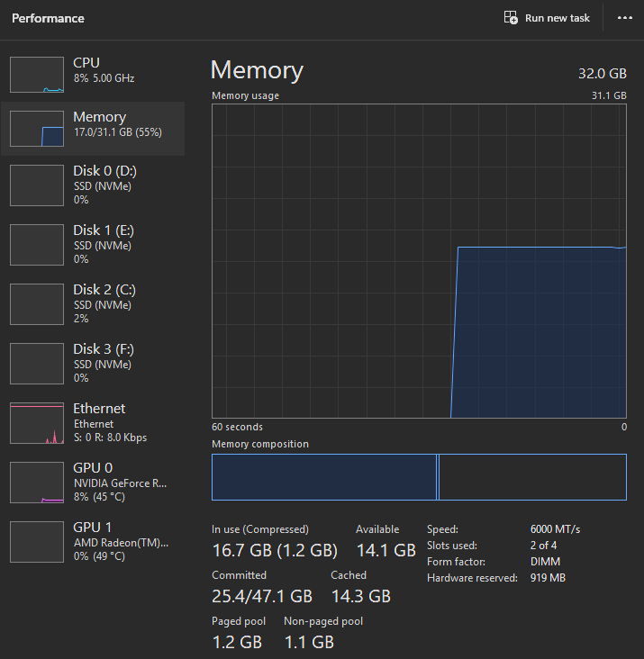
Task: Click the 31.1 GB graph maximum label
Action: click(609, 95)
